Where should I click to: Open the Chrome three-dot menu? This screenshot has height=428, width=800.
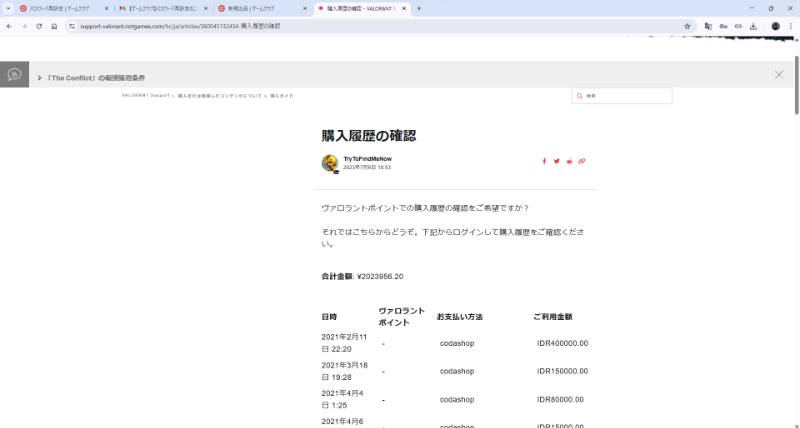(791, 26)
